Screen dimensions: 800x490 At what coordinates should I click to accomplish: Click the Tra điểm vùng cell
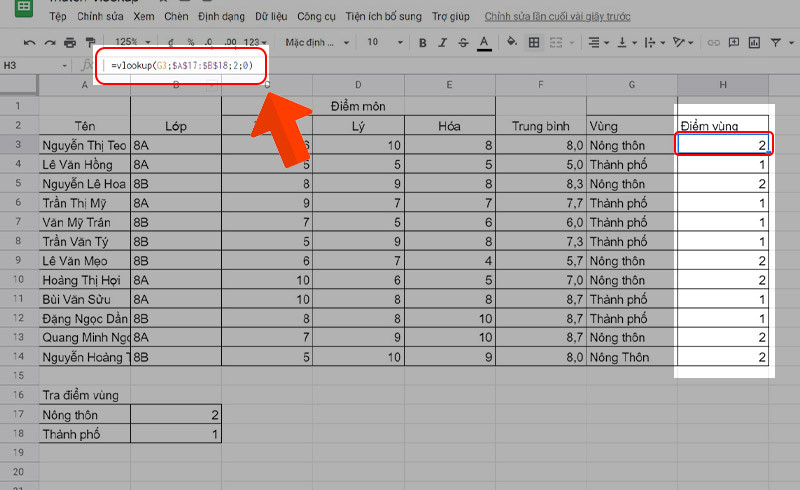[84, 395]
